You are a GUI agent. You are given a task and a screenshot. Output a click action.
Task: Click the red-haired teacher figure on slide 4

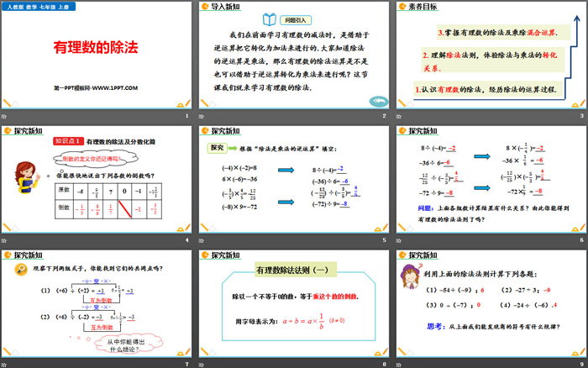point(27,176)
